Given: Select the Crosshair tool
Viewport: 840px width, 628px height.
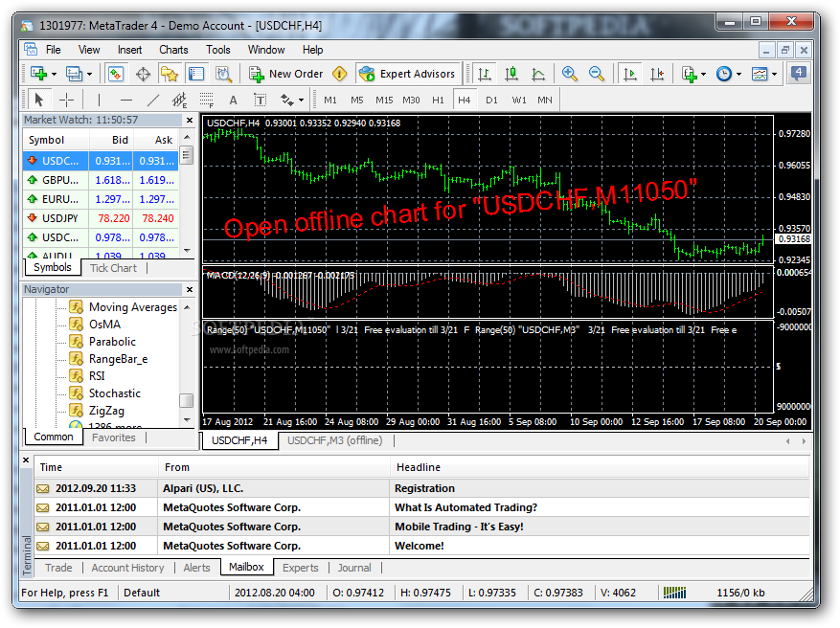Looking at the screenshot, I should (x=66, y=100).
